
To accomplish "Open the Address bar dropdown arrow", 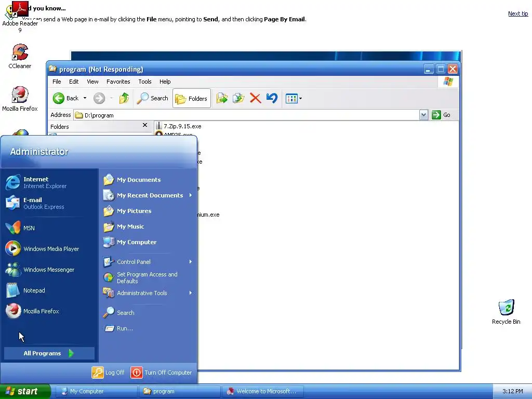I will coord(423,115).
